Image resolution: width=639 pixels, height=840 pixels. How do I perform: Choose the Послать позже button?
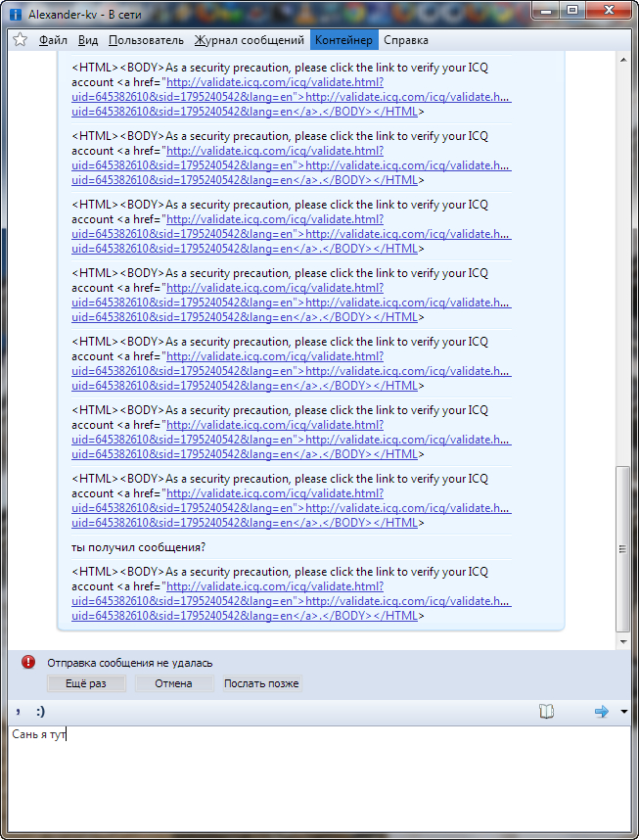point(261,683)
